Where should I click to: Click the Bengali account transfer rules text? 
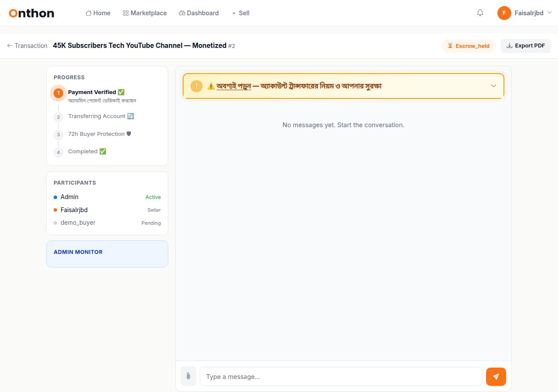coord(294,86)
